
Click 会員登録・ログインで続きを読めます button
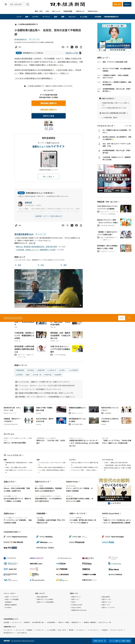pyautogui.click(x=49, y=216)
